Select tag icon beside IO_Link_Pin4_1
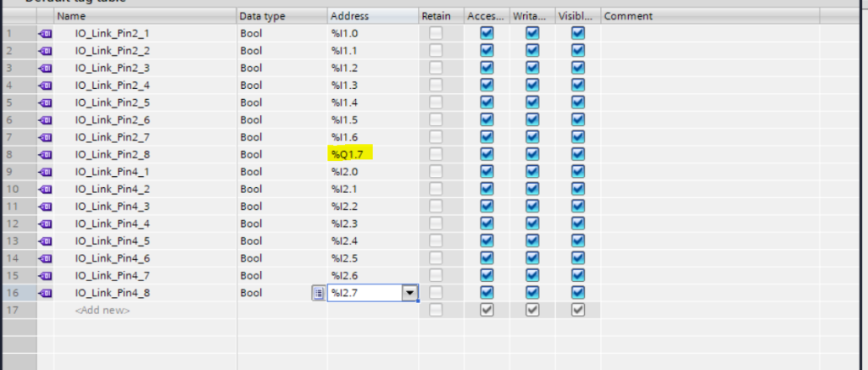 coord(45,172)
